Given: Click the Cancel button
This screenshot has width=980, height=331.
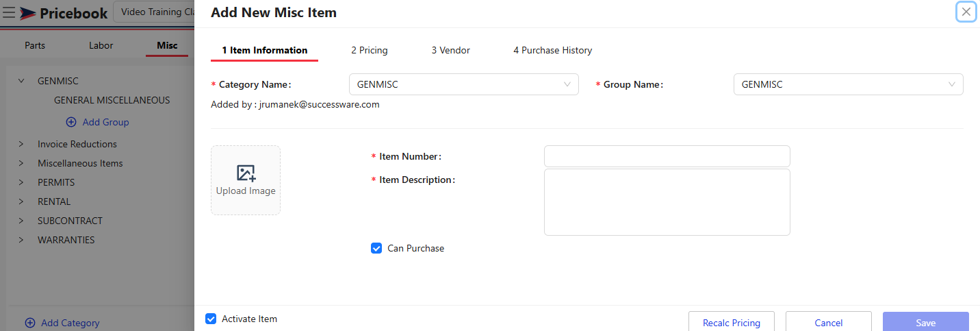Looking at the screenshot, I should pyautogui.click(x=828, y=322).
